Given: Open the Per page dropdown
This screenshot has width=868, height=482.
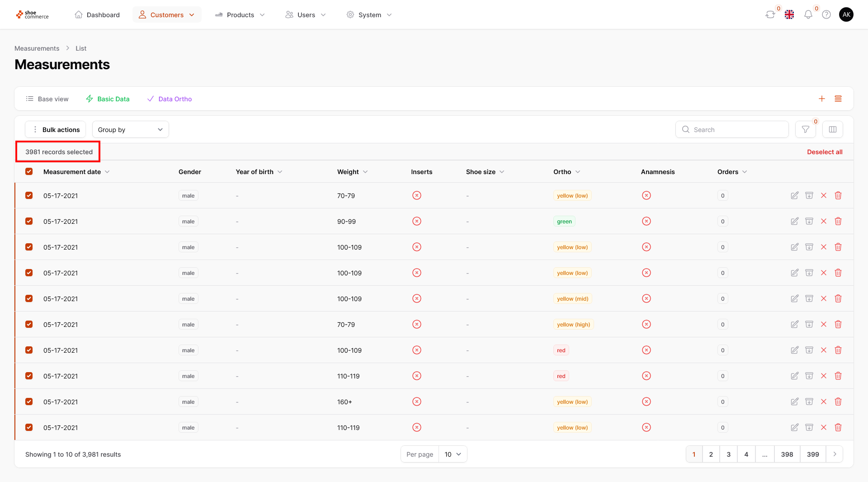Looking at the screenshot, I should (453, 454).
